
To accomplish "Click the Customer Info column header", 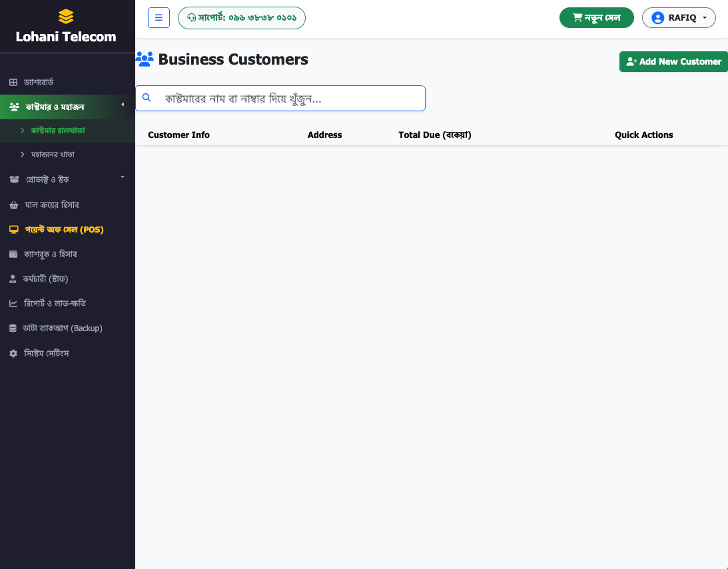I will coord(179,135).
